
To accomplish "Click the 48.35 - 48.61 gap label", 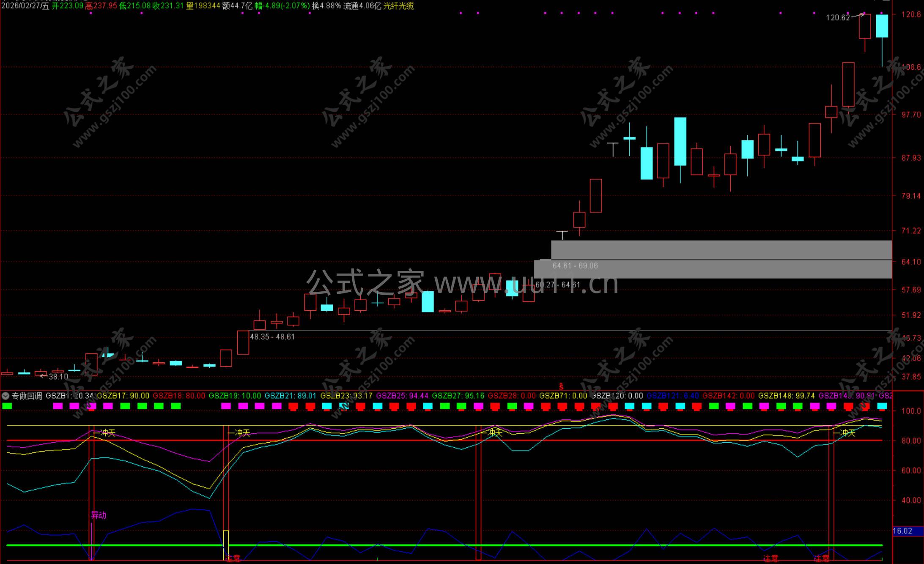I will (272, 337).
